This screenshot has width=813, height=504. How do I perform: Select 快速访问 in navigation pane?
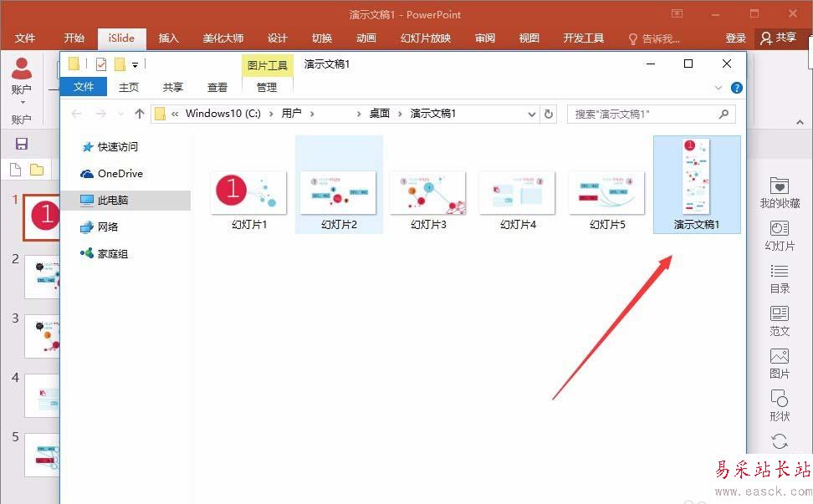(x=118, y=146)
